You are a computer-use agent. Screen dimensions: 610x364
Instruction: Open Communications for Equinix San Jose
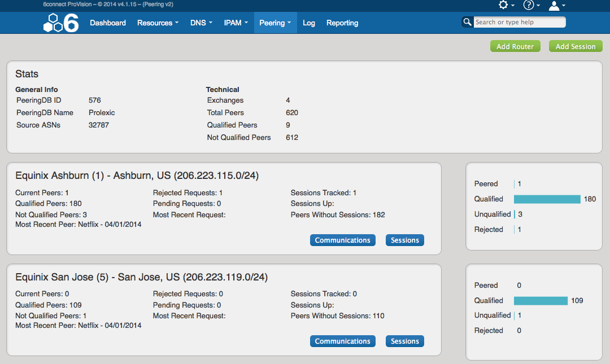coord(342,341)
